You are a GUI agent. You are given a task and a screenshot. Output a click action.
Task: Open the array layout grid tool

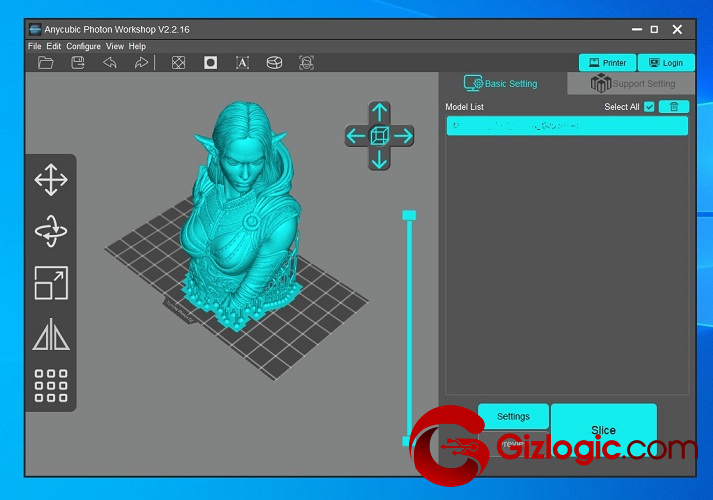point(51,385)
